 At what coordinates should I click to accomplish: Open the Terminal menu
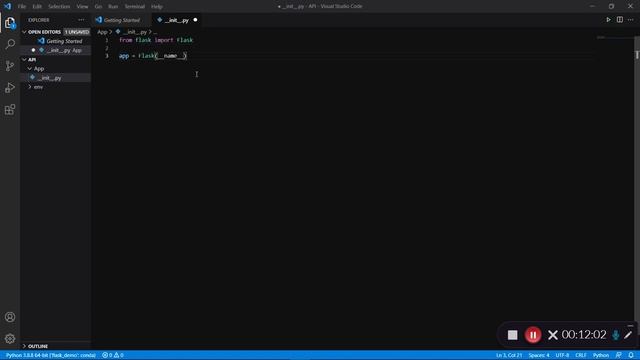tap(134, 7)
